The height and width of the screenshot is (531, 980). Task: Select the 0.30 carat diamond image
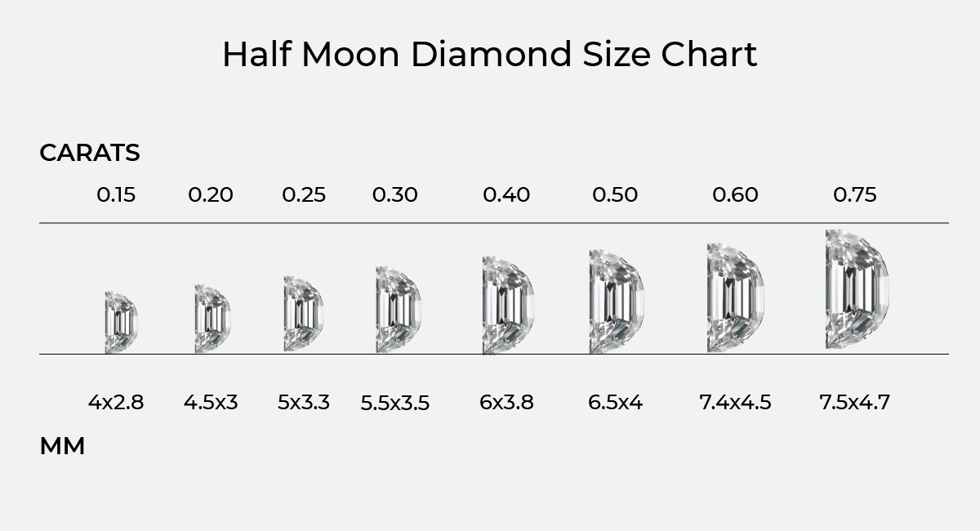[x=398, y=309]
